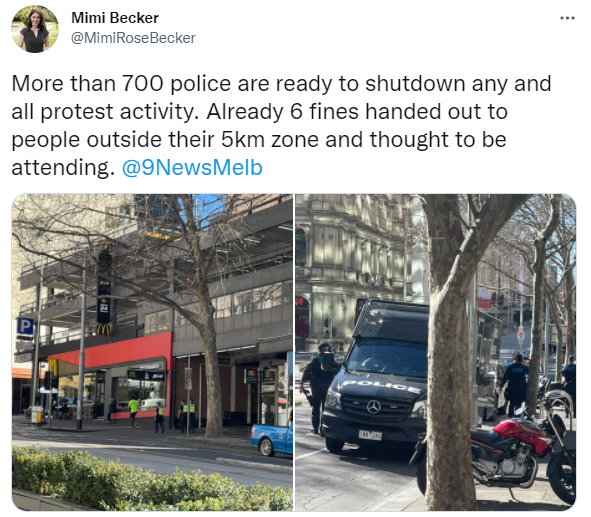The image size is (591, 517).
Task: Click the POLICE lettering on the van
Action: [x=383, y=387]
